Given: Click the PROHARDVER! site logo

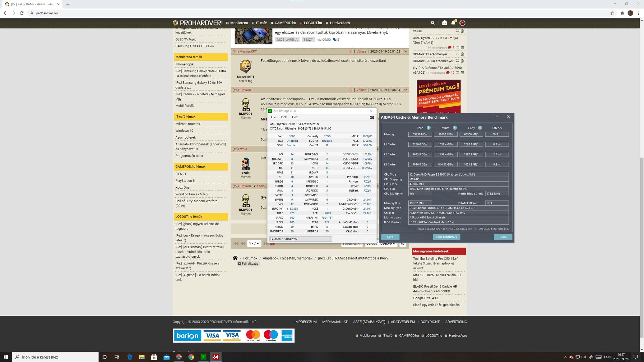Looking at the screenshot, I should coord(198,23).
